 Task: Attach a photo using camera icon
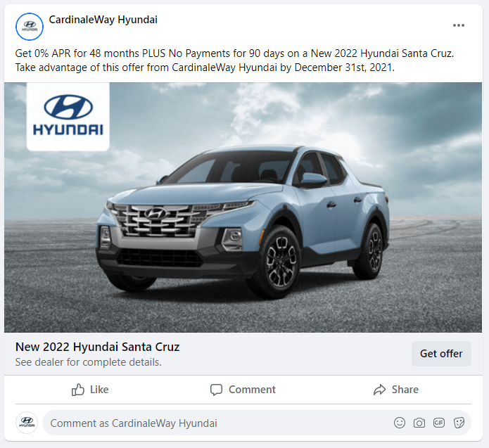click(x=419, y=423)
